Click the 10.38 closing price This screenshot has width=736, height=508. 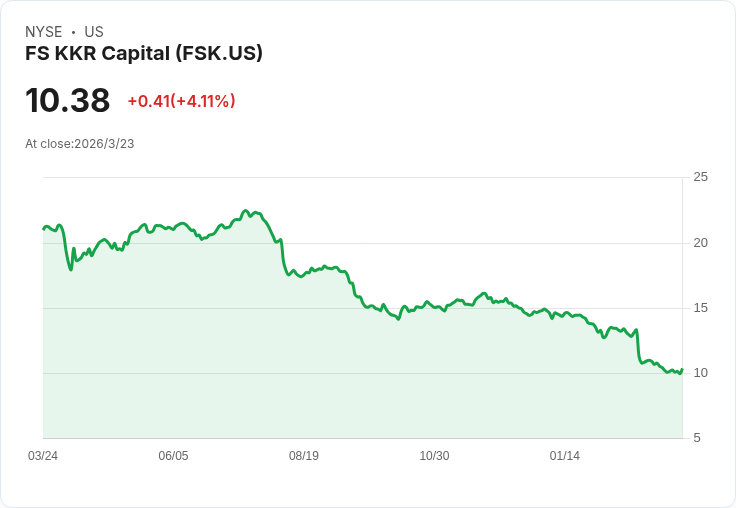coord(68,101)
